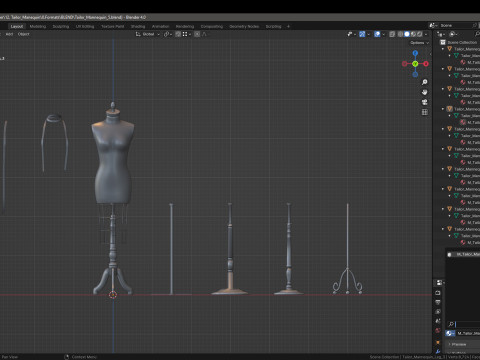The width and height of the screenshot is (480, 360).
Task: Open the Output properties printer icon
Action: [x=438, y=302]
